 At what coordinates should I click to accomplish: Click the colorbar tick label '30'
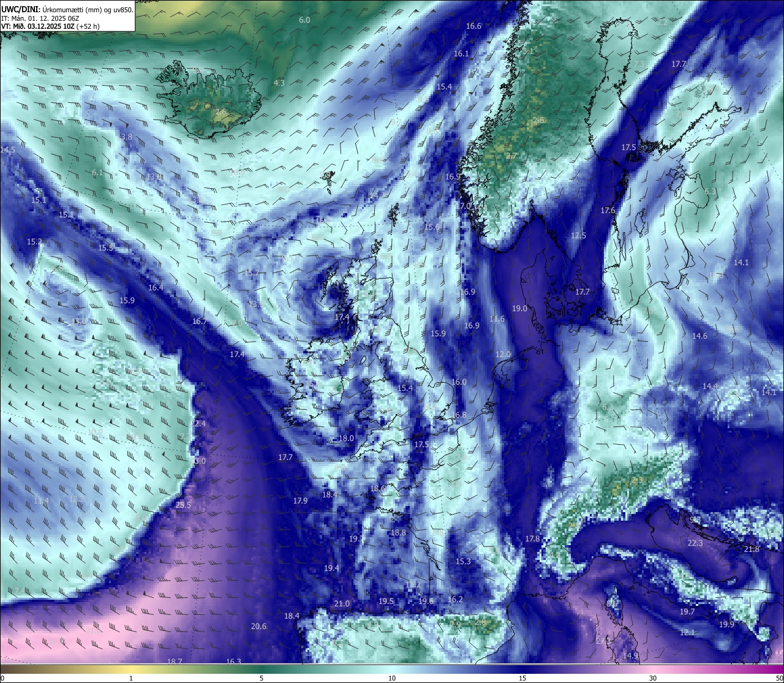[x=653, y=678]
